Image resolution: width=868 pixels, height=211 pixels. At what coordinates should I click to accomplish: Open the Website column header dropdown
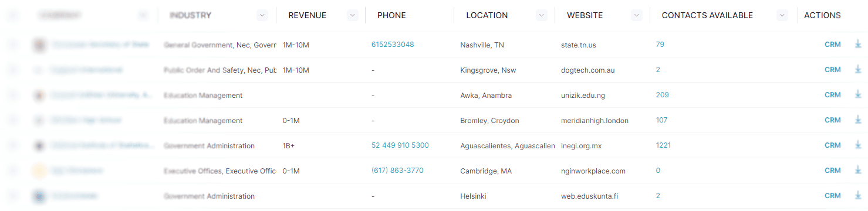636,16
